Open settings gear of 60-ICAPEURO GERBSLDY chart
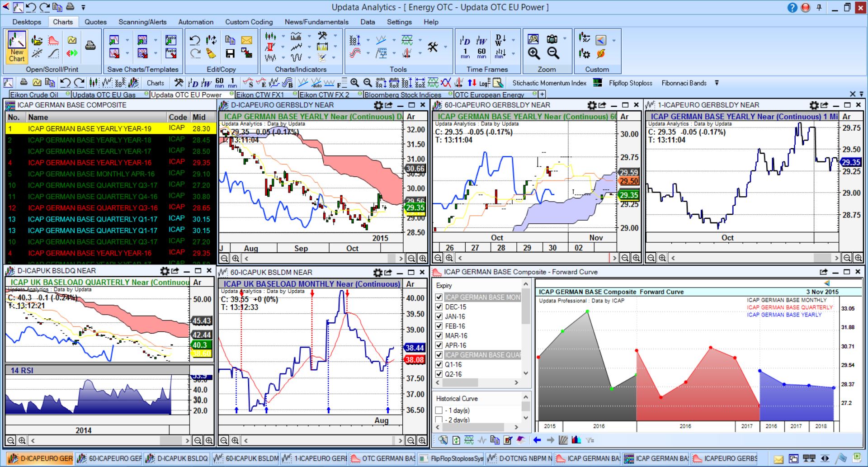The width and height of the screenshot is (868, 467). point(592,105)
